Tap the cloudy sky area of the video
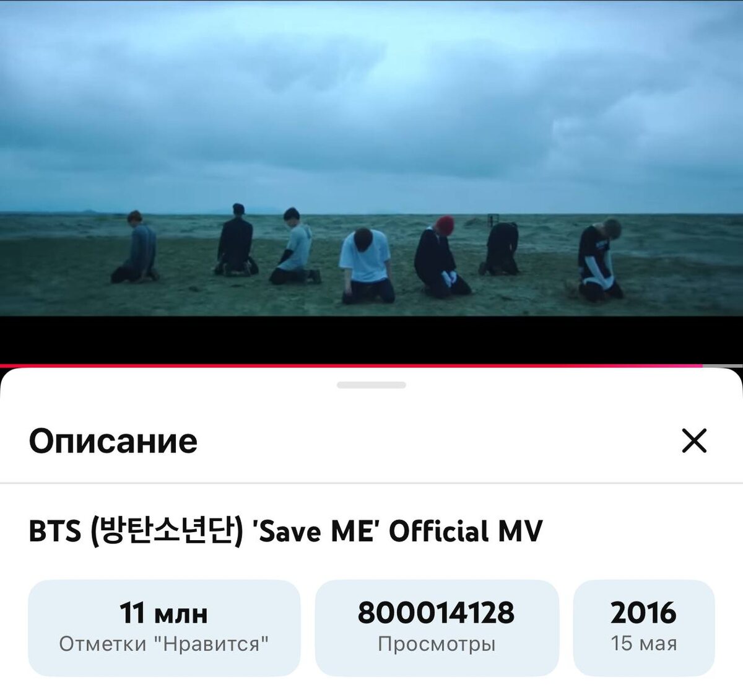Screen dimensions: 743x700 point(371,105)
